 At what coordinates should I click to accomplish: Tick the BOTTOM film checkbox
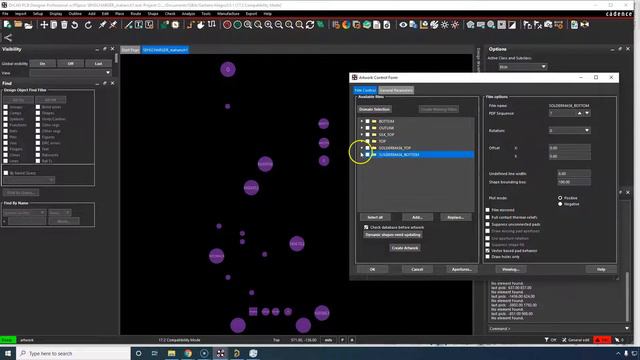point(367,121)
